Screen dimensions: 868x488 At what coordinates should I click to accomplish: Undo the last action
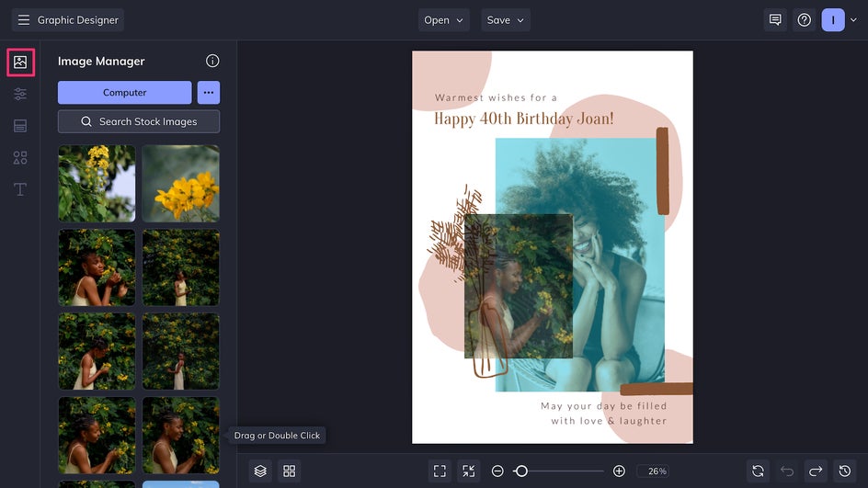tap(787, 471)
